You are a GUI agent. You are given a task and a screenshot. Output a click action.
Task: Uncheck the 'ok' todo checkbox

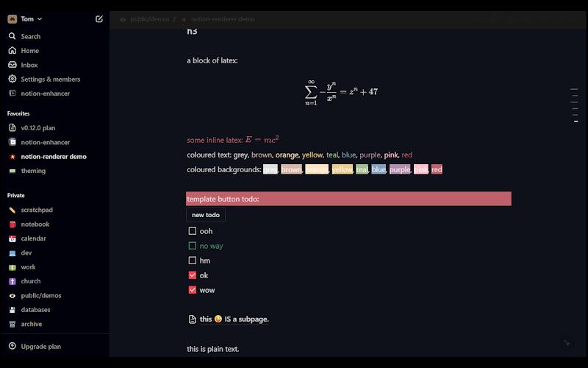tap(193, 275)
